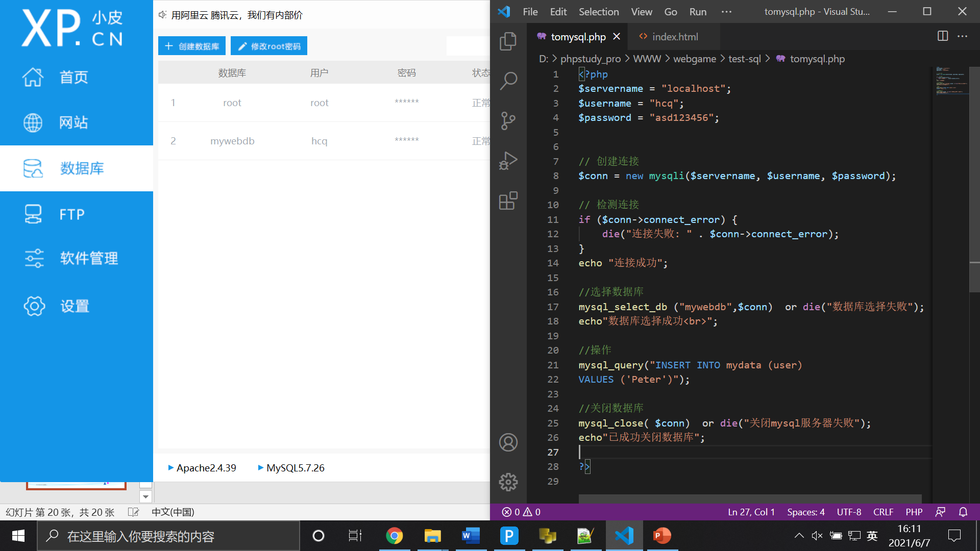
Task: Click the hcq user cell
Action: [320, 141]
